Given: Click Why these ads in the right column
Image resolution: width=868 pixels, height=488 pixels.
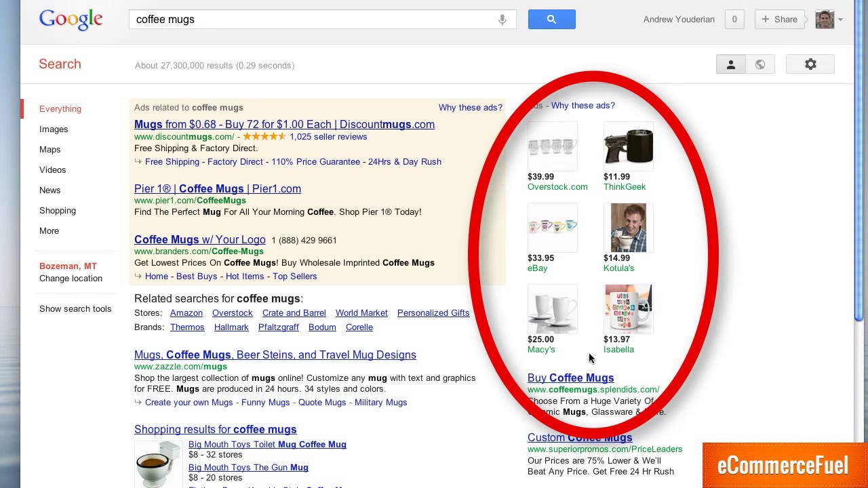Looking at the screenshot, I should click(583, 105).
